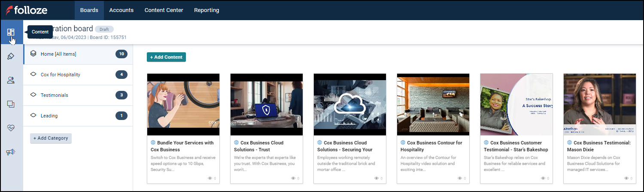Click the Folloze logo
This screenshot has height=192, width=644.
tap(27, 10)
